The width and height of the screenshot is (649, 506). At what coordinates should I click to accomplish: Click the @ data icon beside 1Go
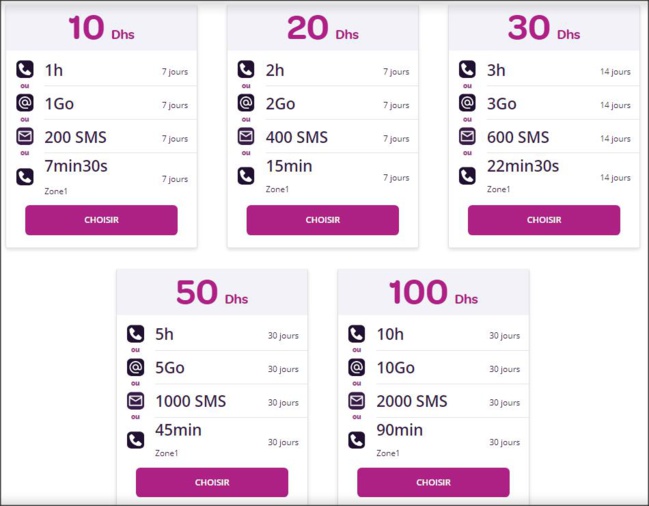[x=25, y=103]
